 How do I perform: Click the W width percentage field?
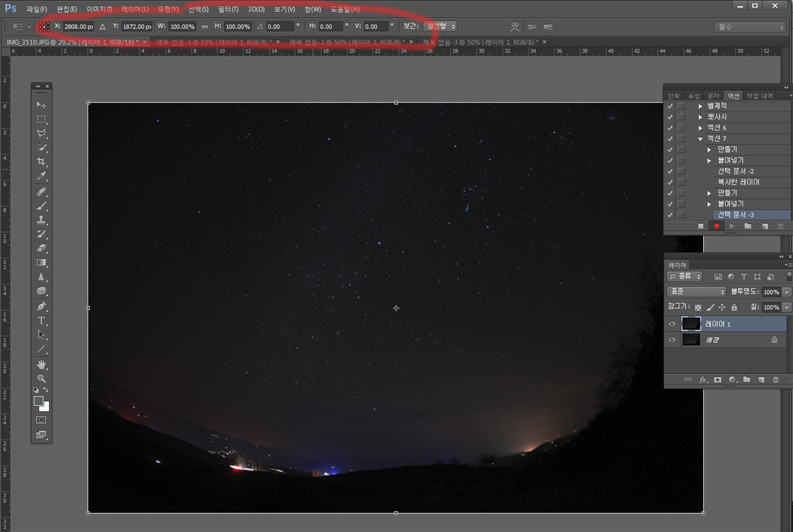[x=182, y=26]
